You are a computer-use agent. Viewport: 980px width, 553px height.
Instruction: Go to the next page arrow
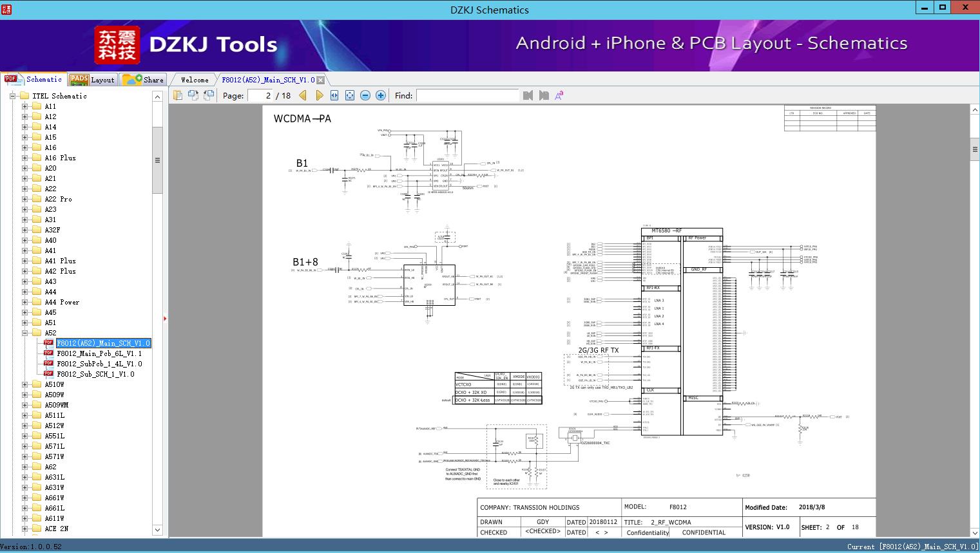pos(319,95)
